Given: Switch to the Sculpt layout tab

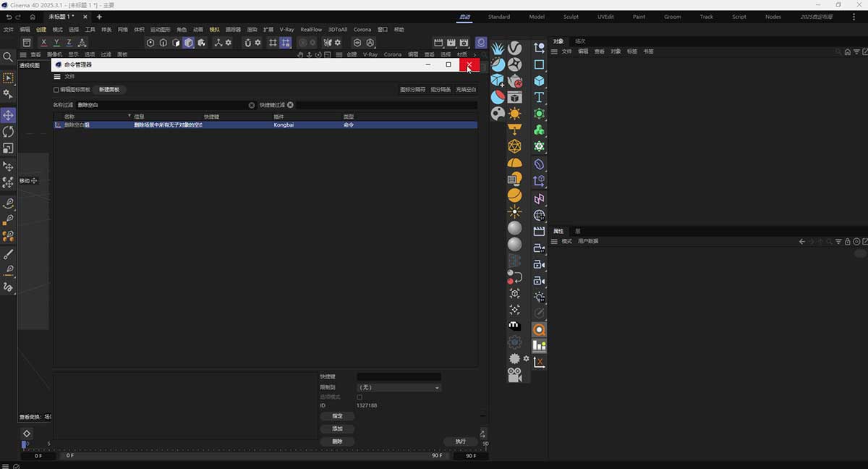Looking at the screenshot, I should point(571,16).
